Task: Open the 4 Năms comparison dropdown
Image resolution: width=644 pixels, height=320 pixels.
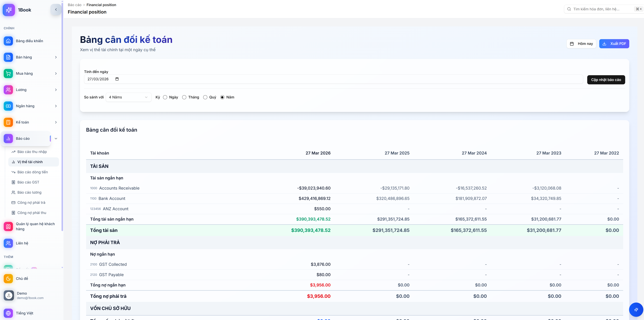Action: coord(128,97)
